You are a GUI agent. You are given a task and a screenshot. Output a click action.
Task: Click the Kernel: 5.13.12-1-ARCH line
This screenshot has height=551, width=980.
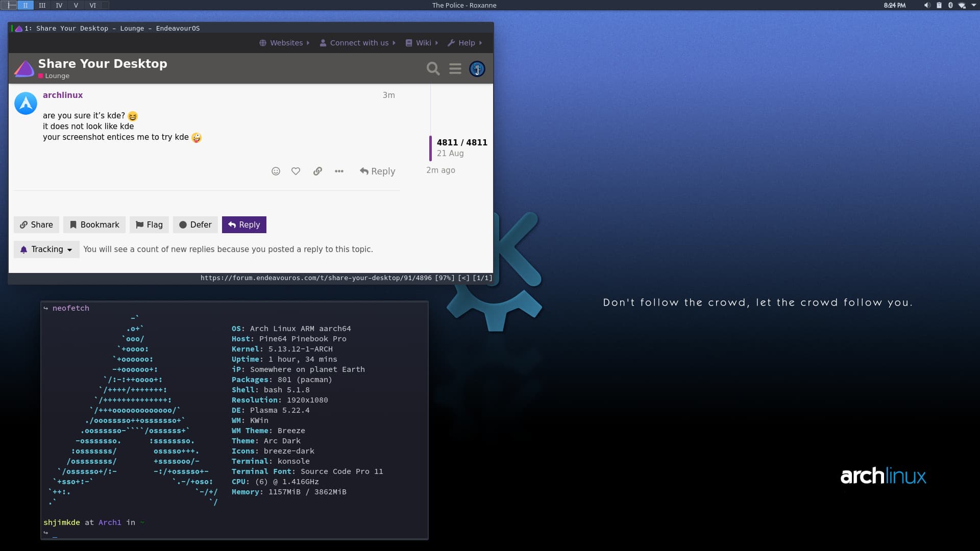pos(282,349)
